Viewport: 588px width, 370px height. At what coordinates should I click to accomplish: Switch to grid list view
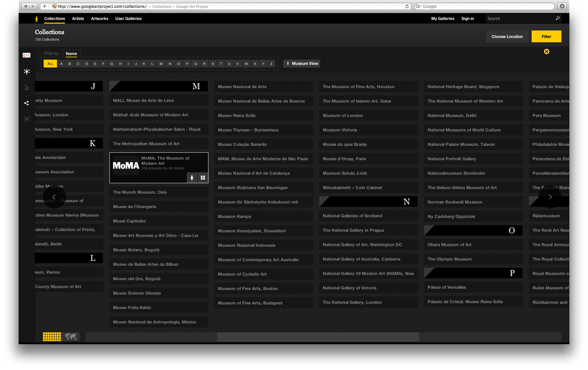pos(52,337)
